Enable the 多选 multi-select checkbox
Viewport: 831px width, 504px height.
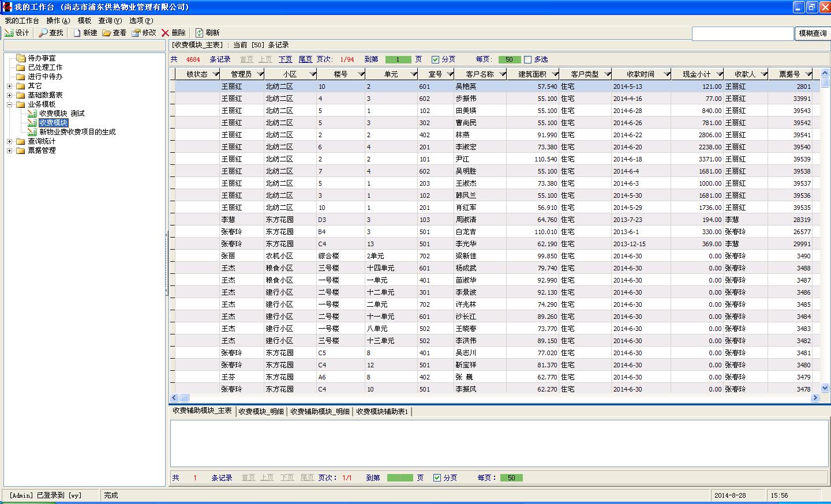coord(527,59)
